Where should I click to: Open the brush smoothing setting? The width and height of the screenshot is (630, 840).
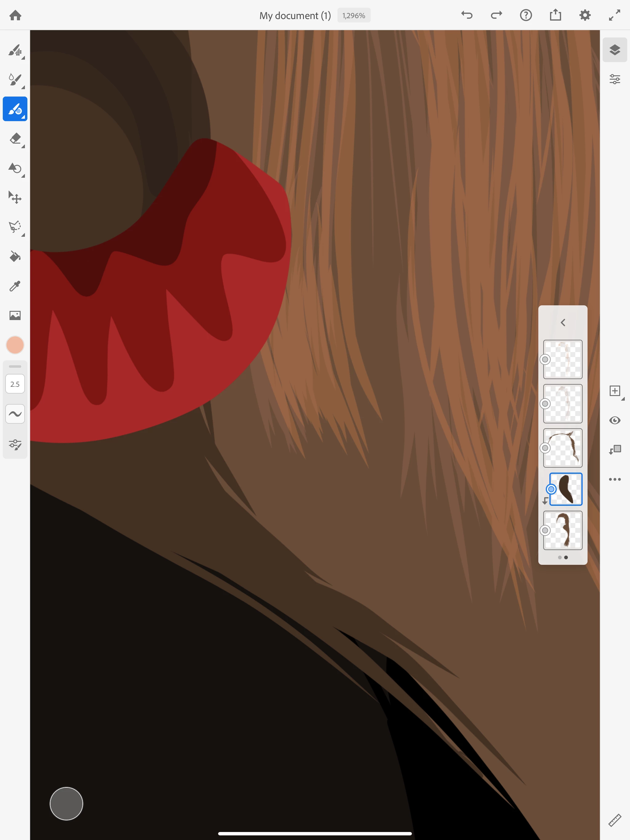(x=15, y=414)
